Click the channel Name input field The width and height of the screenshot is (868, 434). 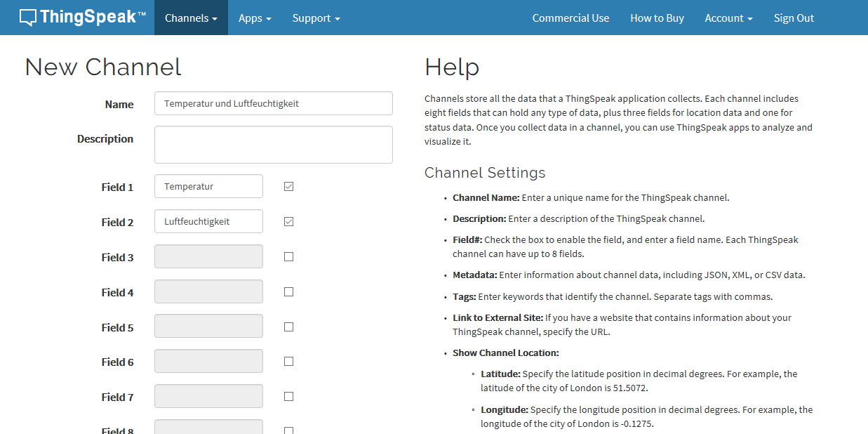tap(273, 103)
